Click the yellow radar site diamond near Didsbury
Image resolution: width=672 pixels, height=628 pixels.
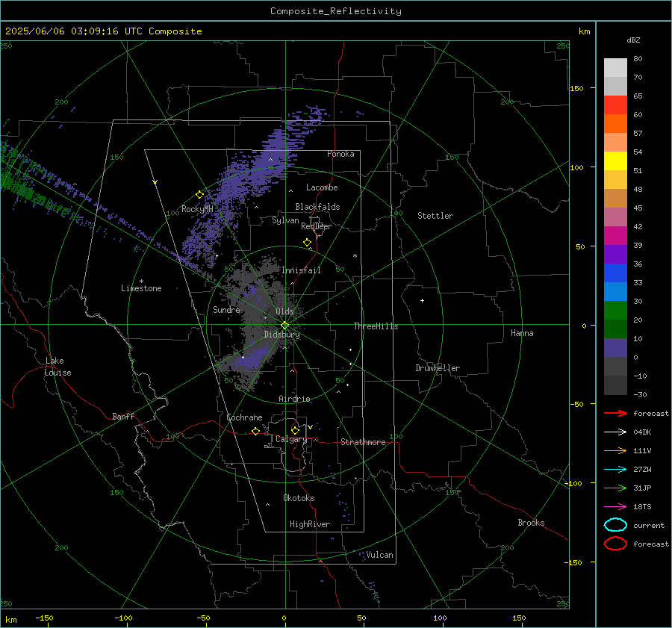pyautogui.click(x=285, y=326)
